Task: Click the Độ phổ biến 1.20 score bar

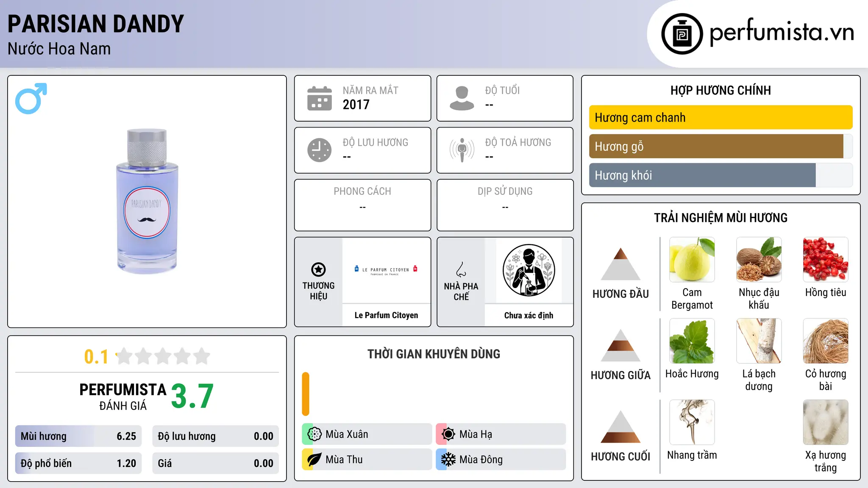Action: click(x=78, y=463)
